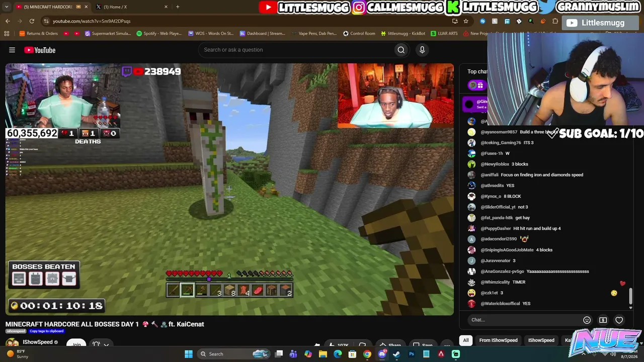Open the Top chat mode dropdown
644x362 pixels.
click(x=477, y=71)
